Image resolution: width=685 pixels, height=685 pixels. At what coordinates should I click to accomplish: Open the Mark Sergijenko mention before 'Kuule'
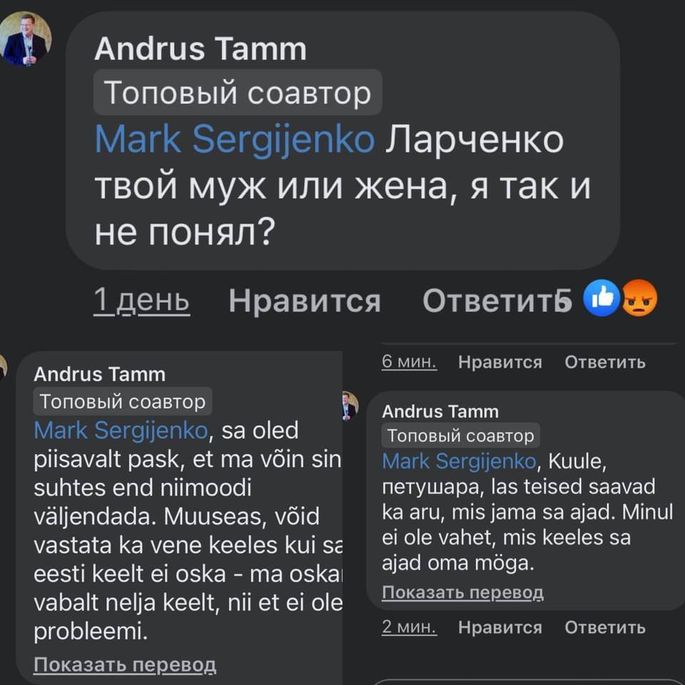460,461
